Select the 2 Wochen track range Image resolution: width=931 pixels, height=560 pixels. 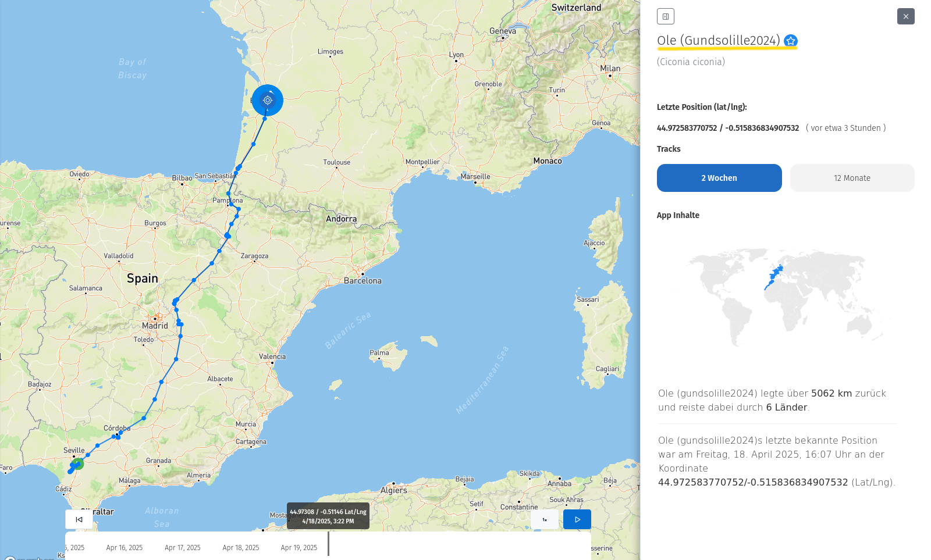click(x=719, y=178)
